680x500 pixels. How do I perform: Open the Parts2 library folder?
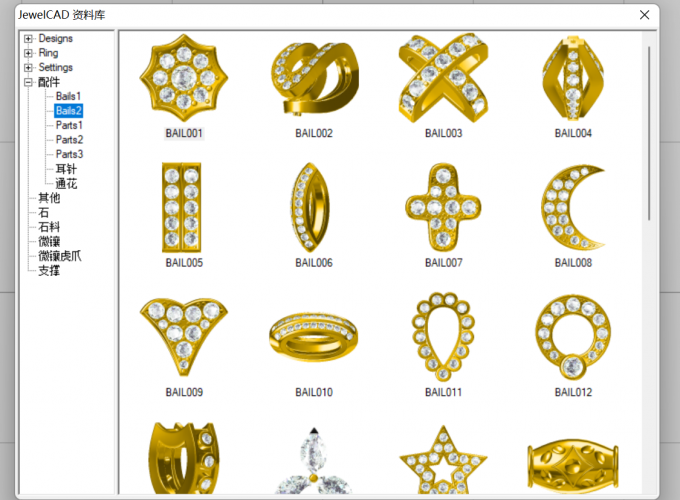(x=69, y=140)
